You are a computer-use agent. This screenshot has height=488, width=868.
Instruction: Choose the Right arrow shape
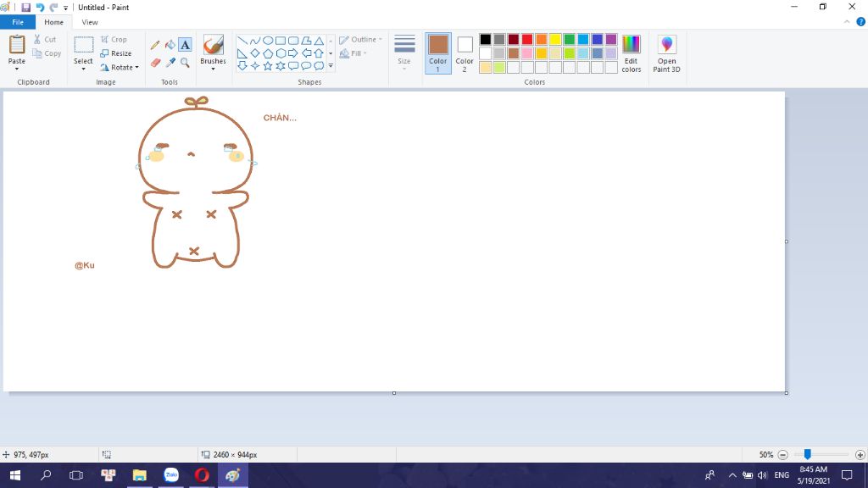pos(292,53)
